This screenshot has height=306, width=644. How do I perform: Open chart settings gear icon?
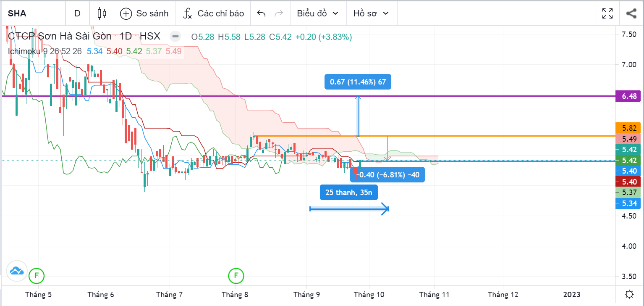tap(629, 294)
